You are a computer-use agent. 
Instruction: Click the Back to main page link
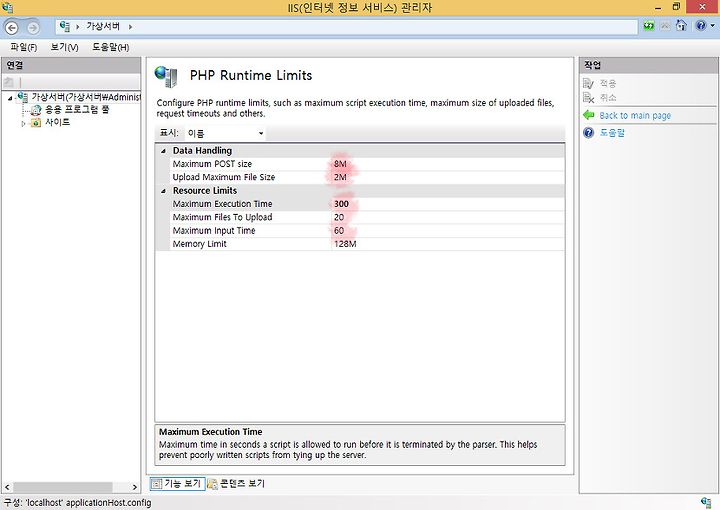[635, 116]
